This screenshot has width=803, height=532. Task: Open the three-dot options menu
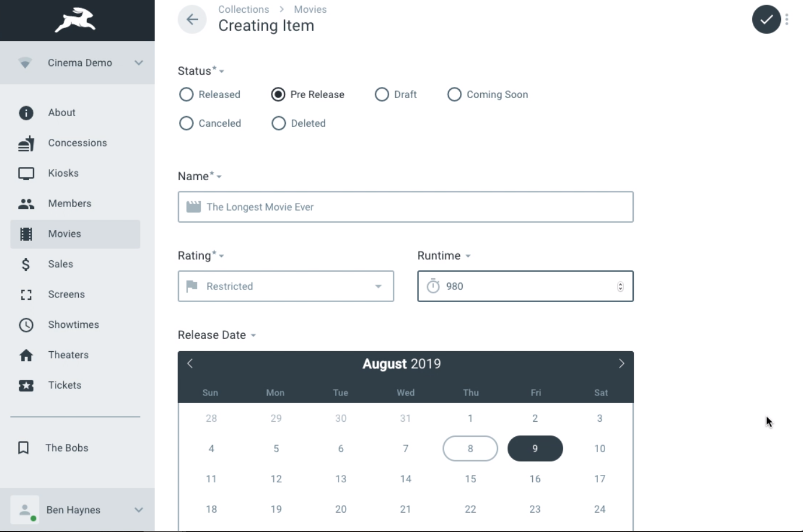pyautogui.click(x=787, y=19)
